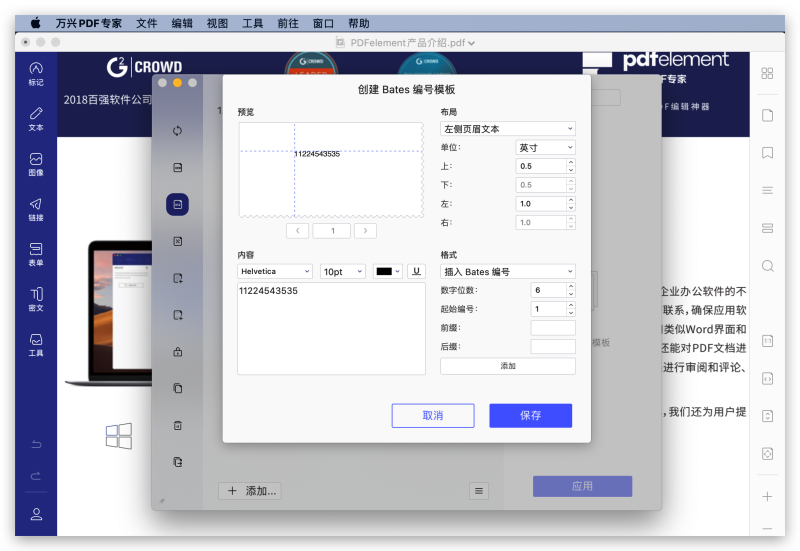Click the search magnifier icon in right panel

[x=767, y=266]
